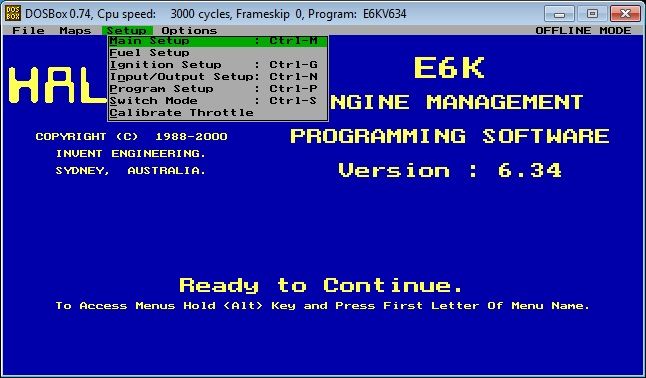Open Ignition Setup from the Setup menu
Image resolution: width=646 pixels, height=378 pixels.
click(x=218, y=65)
